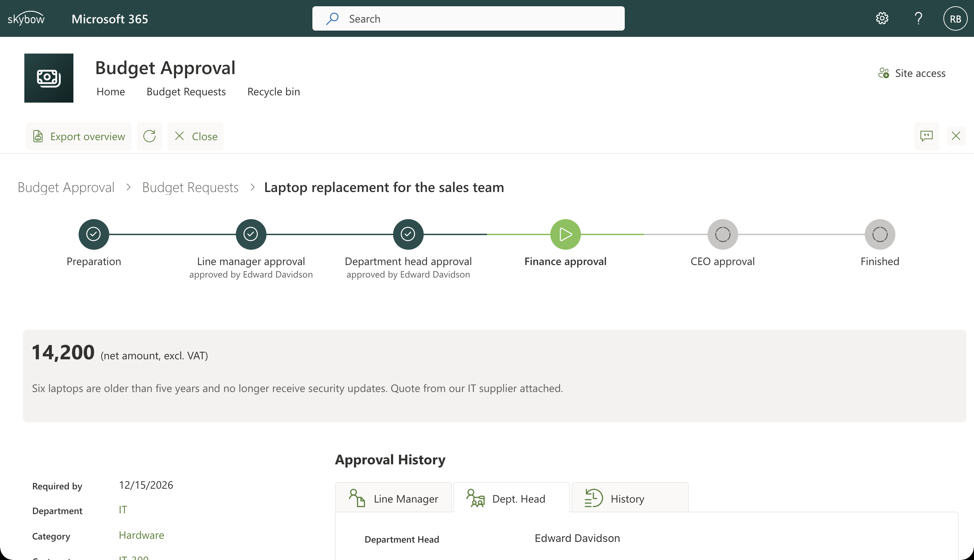This screenshot has height=560, width=974.
Task: Click the Export overview button
Action: (x=79, y=136)
